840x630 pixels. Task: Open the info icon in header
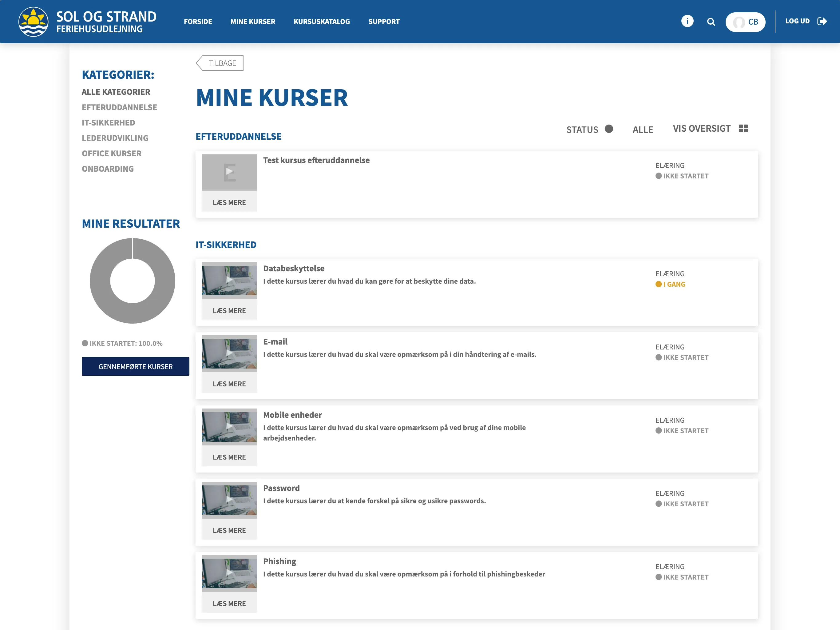[687, 21]
